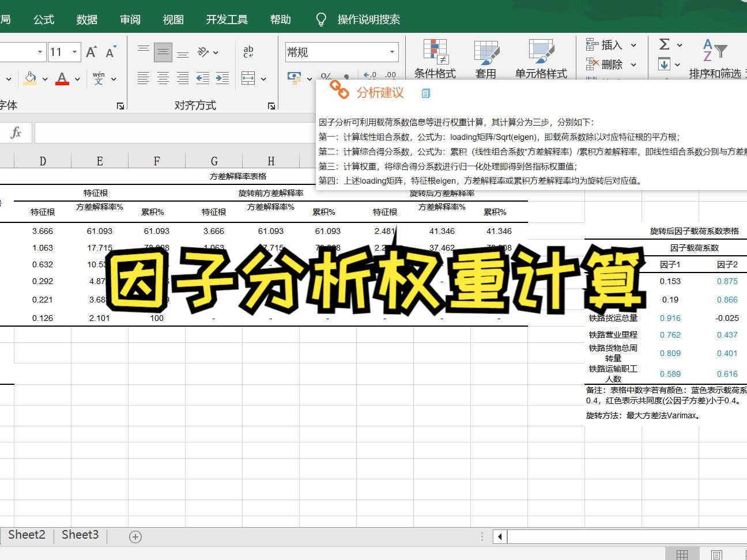Viewport: 747px width, 560px height.
Task: Open the 审阅 ribbon tab
Action: (x=130, y=20)
